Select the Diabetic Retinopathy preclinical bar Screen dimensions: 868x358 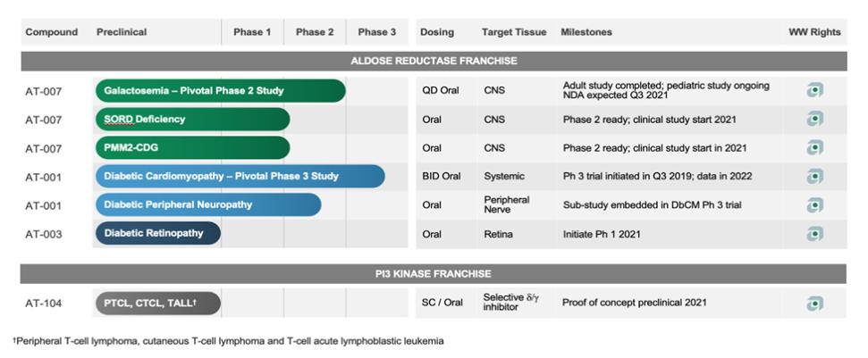coord(157,233)
